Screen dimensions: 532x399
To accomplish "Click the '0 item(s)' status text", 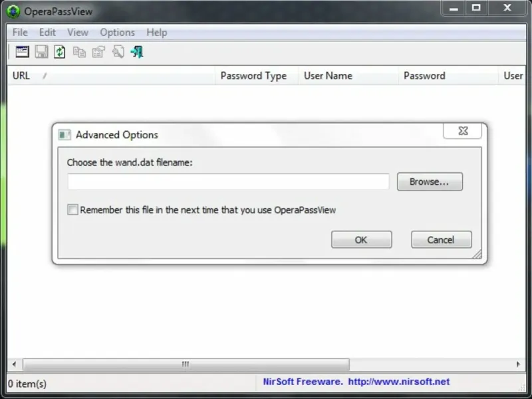I will click(x=27, y=384).
